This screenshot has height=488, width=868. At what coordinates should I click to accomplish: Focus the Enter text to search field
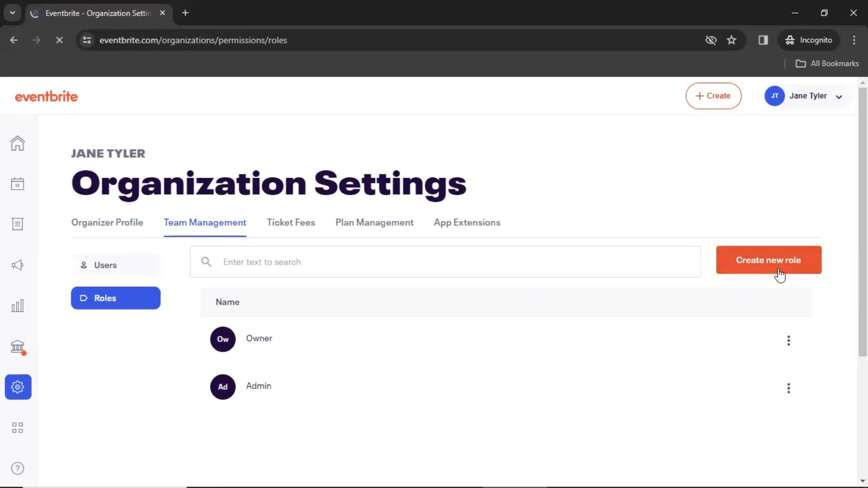tap(445, 262)
